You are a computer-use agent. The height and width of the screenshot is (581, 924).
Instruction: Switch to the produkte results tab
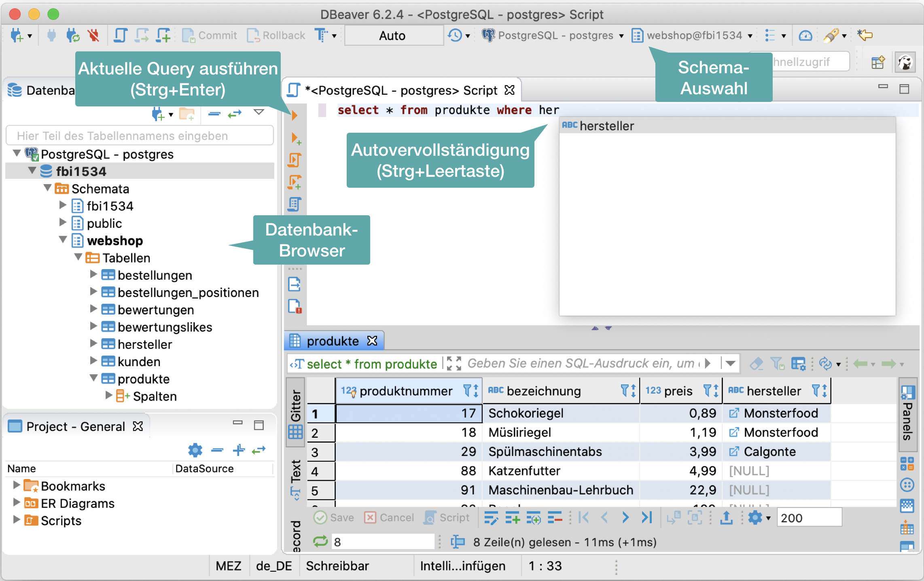click(x=333, y=341)
